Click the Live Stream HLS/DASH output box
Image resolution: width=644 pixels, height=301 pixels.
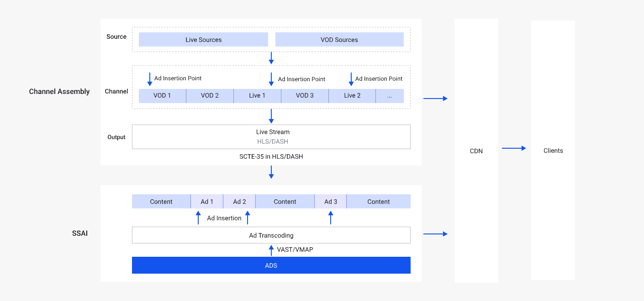[271, 137]
